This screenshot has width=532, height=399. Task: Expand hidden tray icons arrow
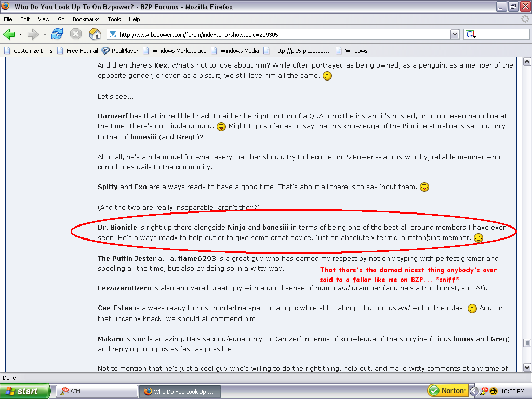point(474,391)
